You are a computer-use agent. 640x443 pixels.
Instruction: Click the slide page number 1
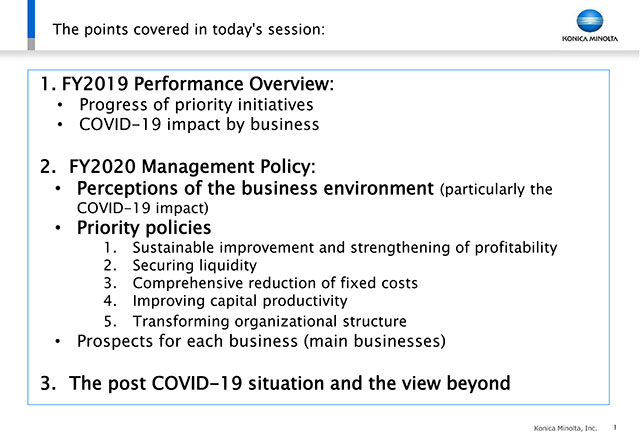[x=615, y=427]
